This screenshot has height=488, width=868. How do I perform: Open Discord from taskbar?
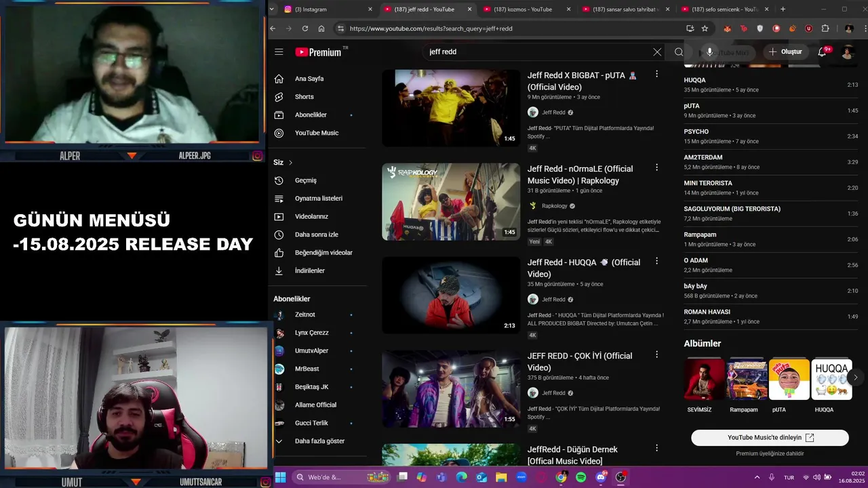click(601, 477)
